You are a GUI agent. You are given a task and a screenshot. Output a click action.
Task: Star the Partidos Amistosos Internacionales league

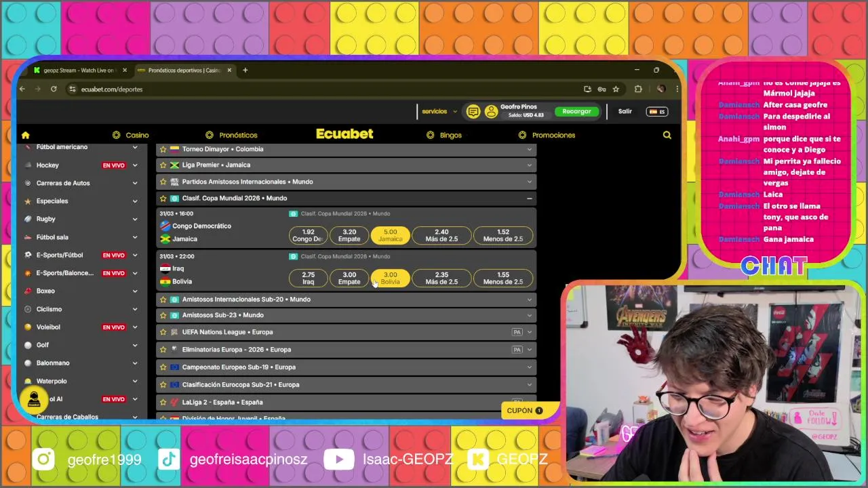click(163, 182)
